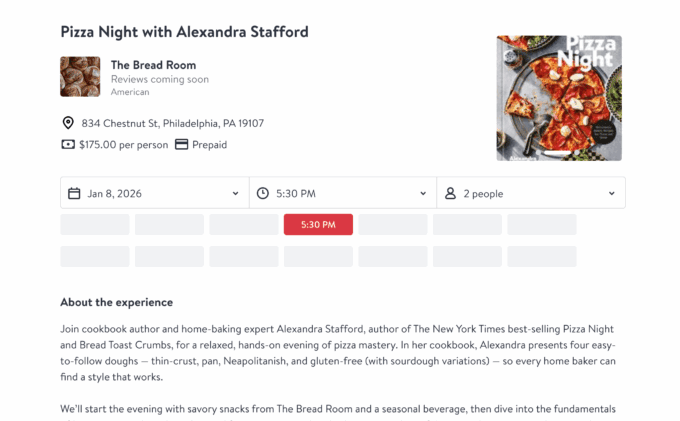Click the price money icon

coord(68,144)
